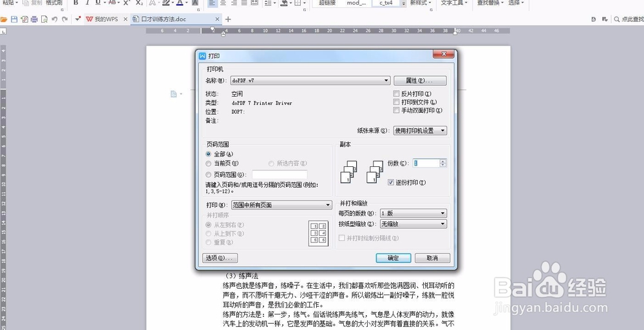Toggle italic formatting in the ribbon
This screenshot has width=644, height=330.
87,3
